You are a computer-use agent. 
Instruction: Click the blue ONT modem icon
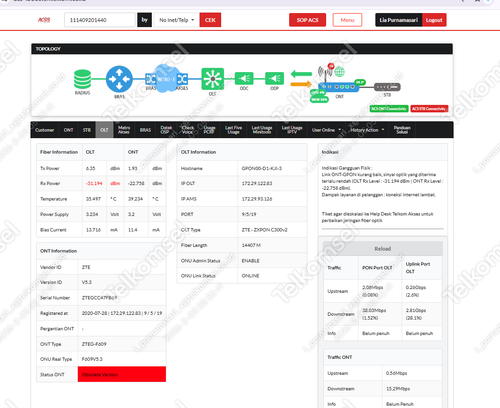click(339, 87)
